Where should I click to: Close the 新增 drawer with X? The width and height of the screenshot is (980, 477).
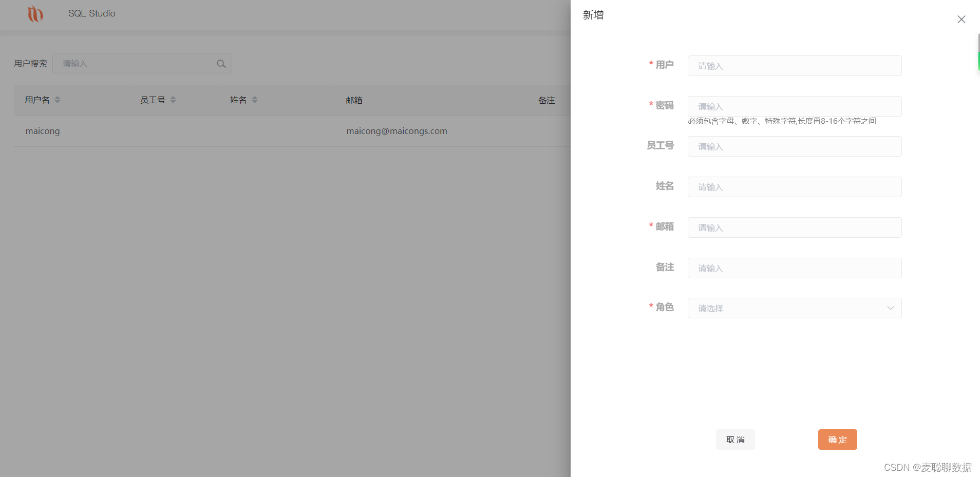[x=961, y=20]
